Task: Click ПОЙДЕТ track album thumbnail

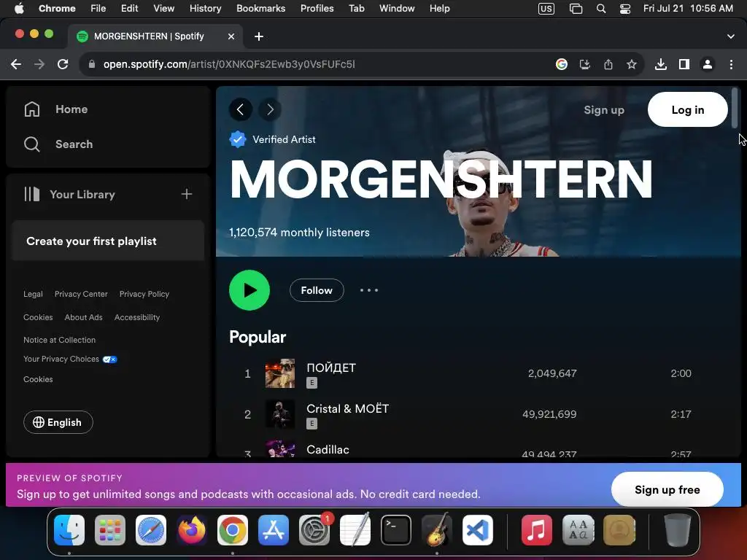Action: (280, 373)
